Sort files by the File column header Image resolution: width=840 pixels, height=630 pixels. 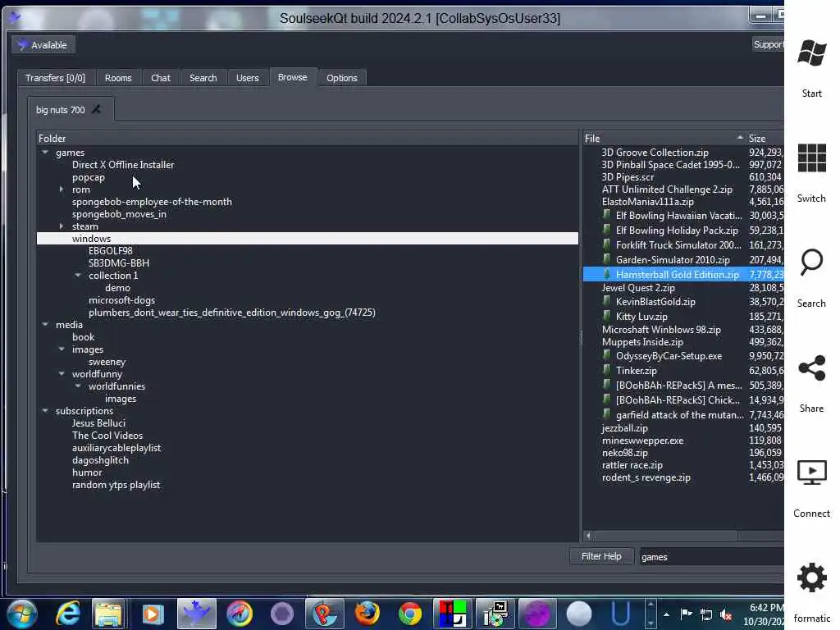coord(664,139)
